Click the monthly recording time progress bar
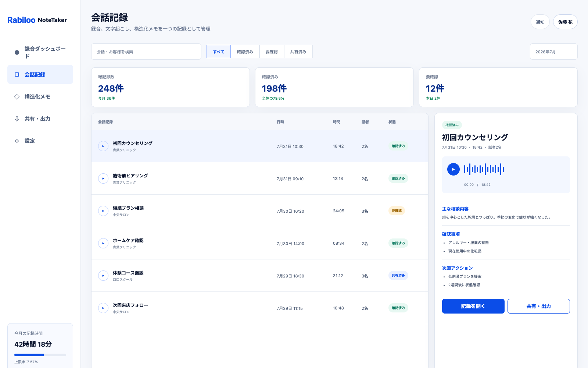This screenshot has width=588, height=368. (40, 355)
